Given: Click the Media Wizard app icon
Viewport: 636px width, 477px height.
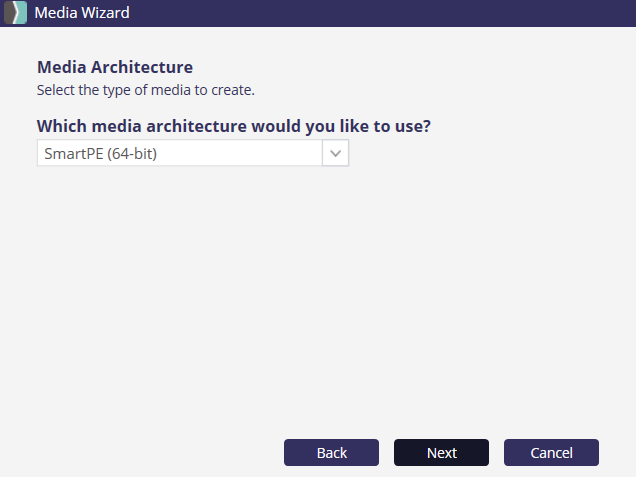Looking at the screenshot, I should coord(15,13).
